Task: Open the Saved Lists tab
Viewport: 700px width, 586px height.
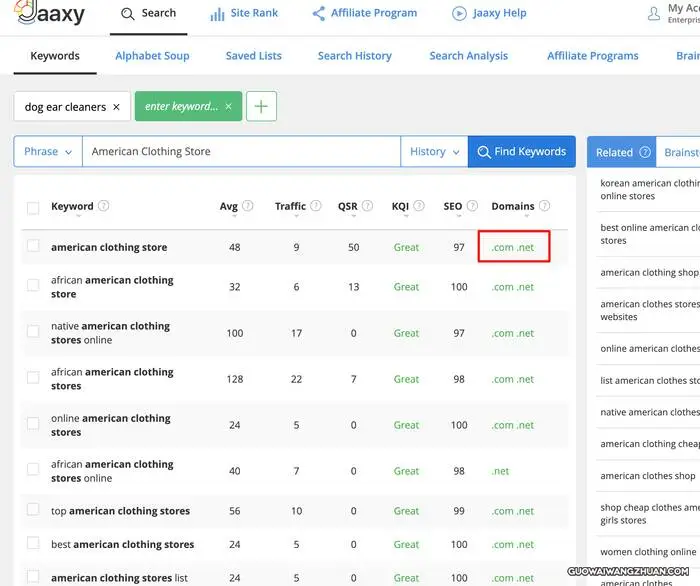Action: (x=254, y=56)
